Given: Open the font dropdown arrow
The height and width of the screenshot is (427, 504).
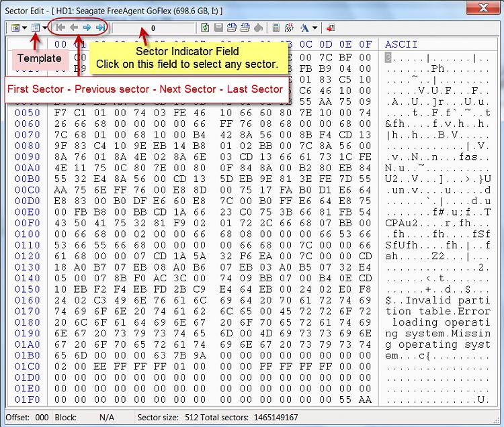Looking at the screenshot, I should pos(315,28).
